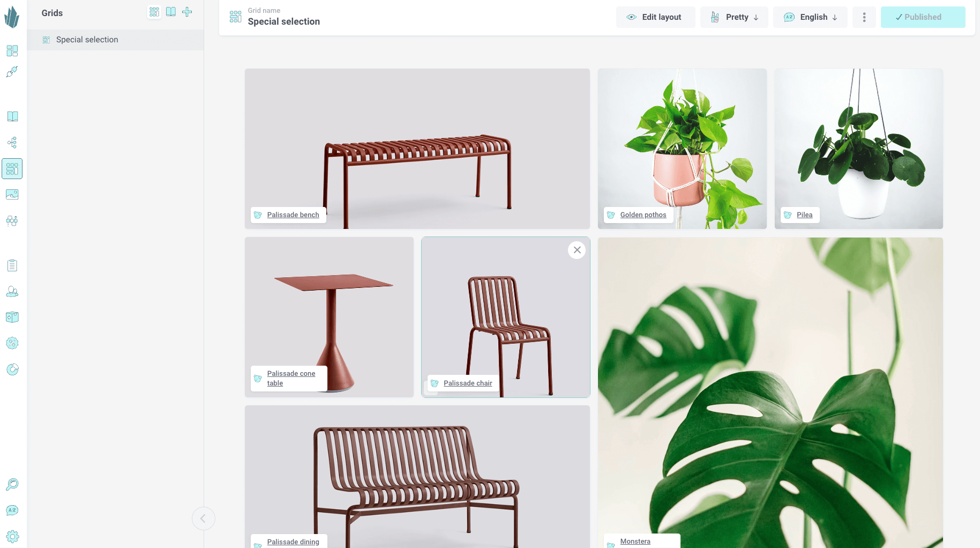Expand the Pretty view dropdown
The height and width of the screenshot is (548, 980).
pyautogui.click(x=734, y=17)
